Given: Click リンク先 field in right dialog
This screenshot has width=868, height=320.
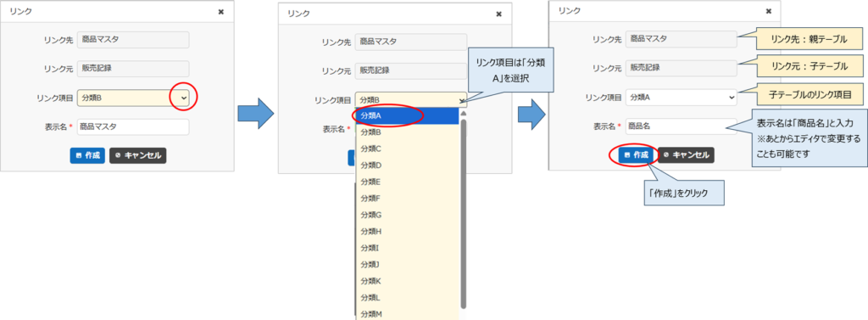Looking at the screenshot, I should [682, 39].
